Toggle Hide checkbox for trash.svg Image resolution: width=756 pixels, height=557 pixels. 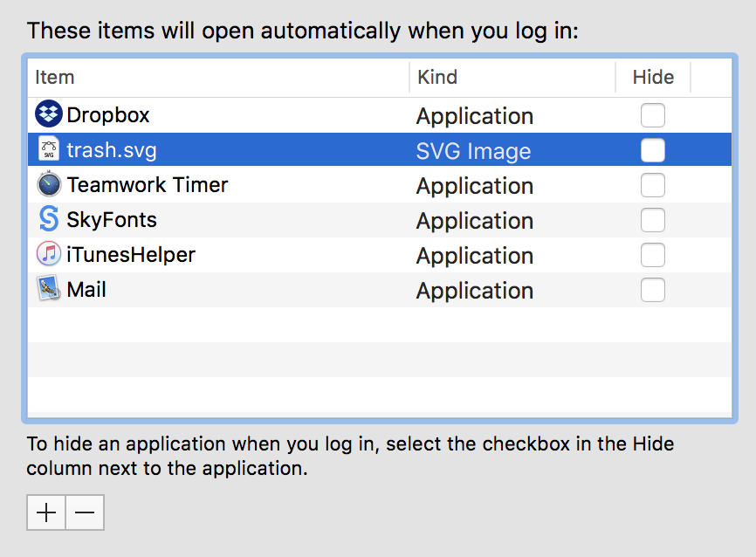coord(652,150)
